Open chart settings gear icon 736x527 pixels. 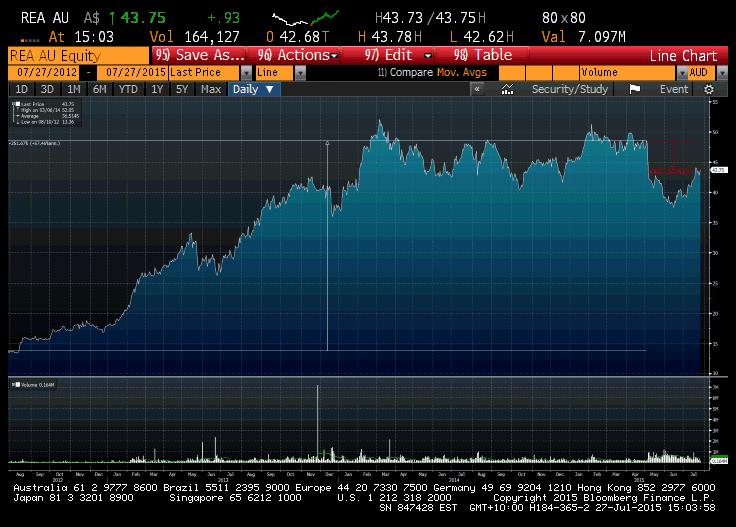pyautogui.click(x=709, y=89)
